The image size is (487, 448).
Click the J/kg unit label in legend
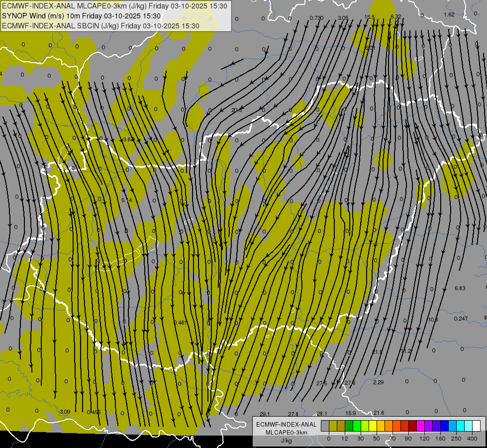286,441
